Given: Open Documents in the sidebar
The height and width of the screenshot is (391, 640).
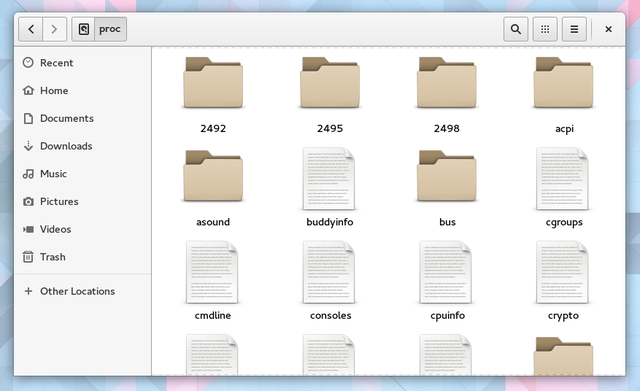Looking at the screenshot, I should [82, 118].
